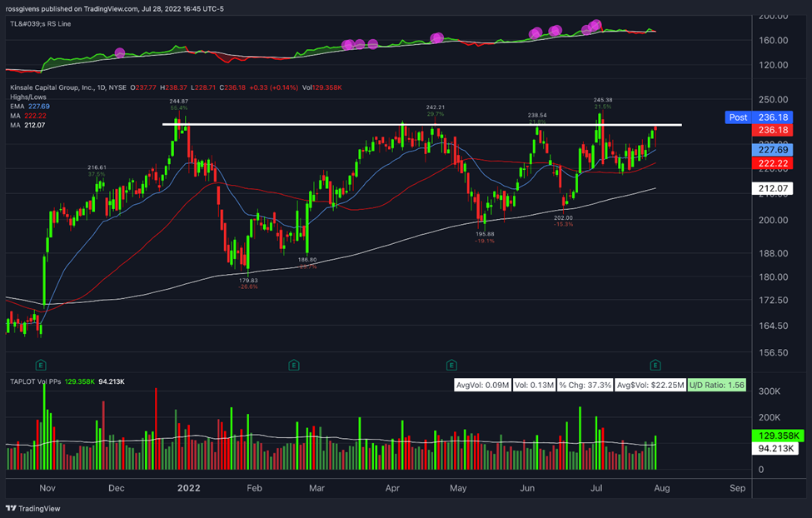Click the blue Post 236.18 price label
The width and height of the screenshot is (812, 518).
(x=759, y=117)
